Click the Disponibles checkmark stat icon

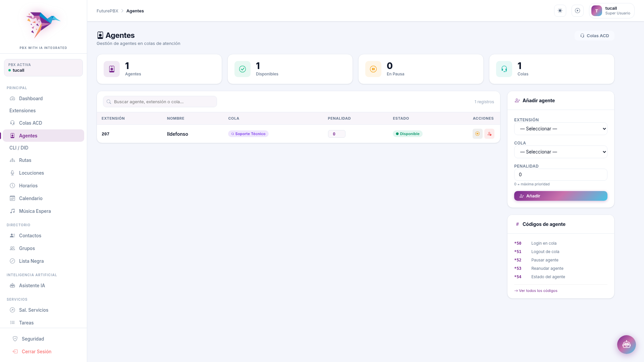pos(243,69)
